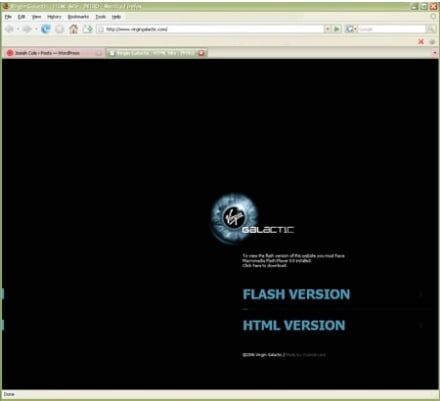The image size is (440, 401).
Task: Switch to the WordPress Posts tab
Action: pos(53,53)
